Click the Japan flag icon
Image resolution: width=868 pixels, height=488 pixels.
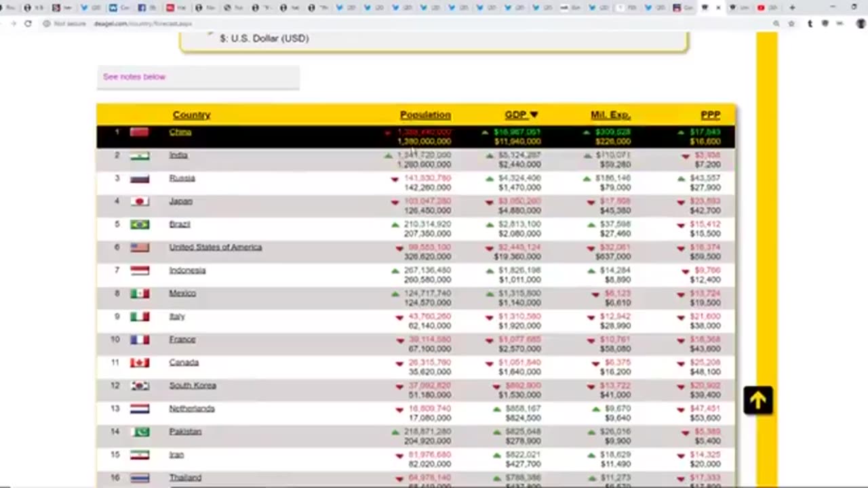[140, 201]
